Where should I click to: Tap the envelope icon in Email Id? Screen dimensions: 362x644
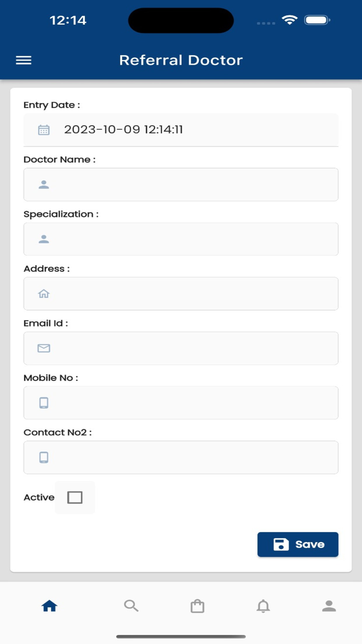coord(44,348)
